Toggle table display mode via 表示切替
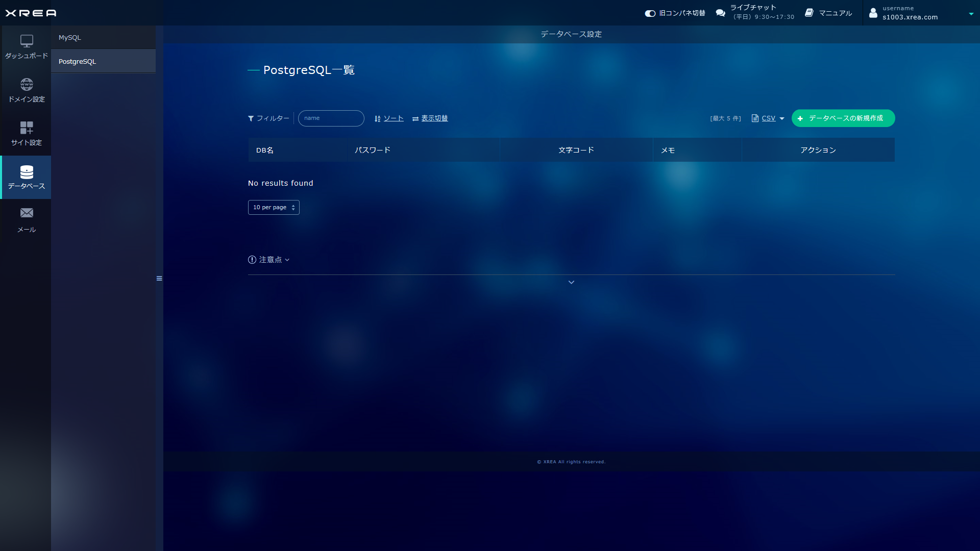This screenshot has height=551, width=980. [434, 118]
